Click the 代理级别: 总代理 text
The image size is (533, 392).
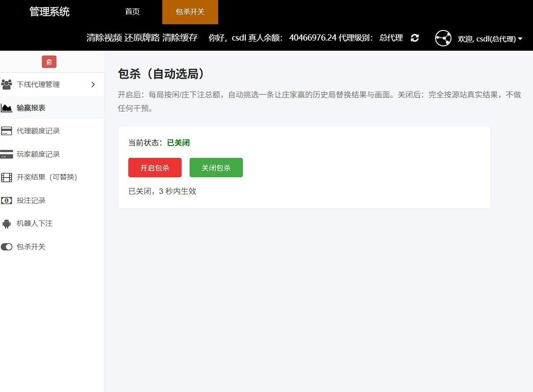click(371, 38)
